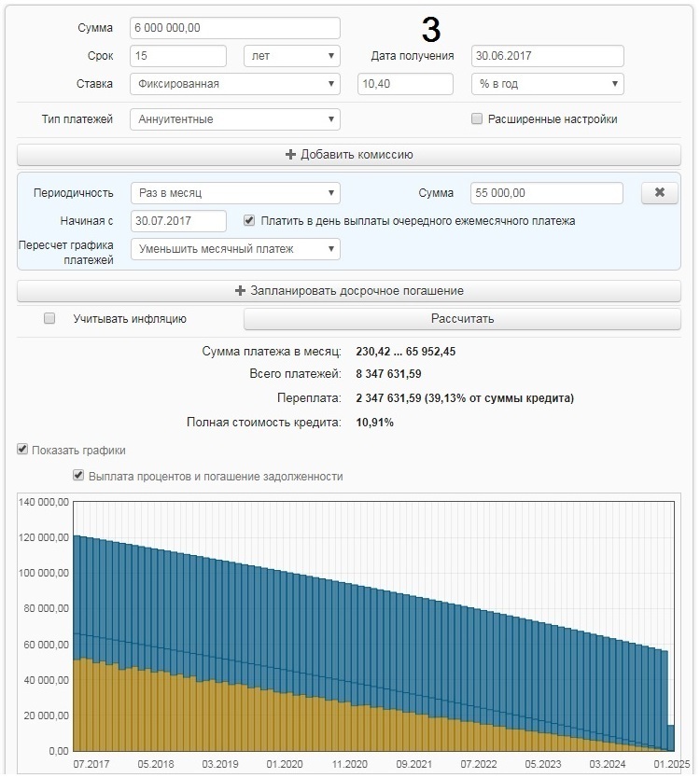Select Тип платежей dropdown Аннуитентные
This screenshot has height=778, width=700.
[234, 119]
